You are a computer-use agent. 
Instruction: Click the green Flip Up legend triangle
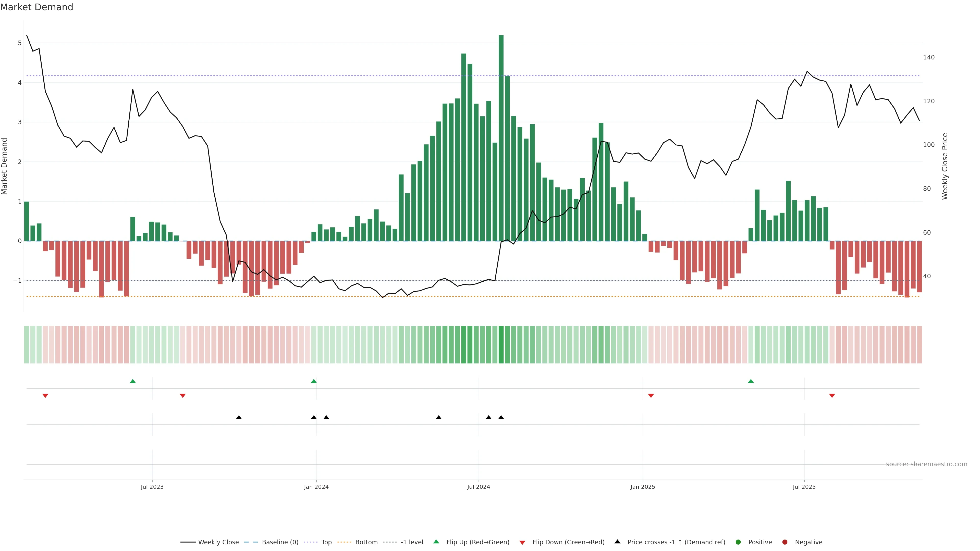(436, 542)
